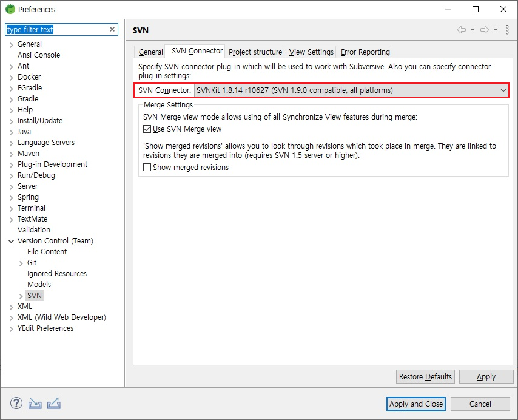Go forward using the right arrow icon

pyautogui.click(x=485, y=30)
